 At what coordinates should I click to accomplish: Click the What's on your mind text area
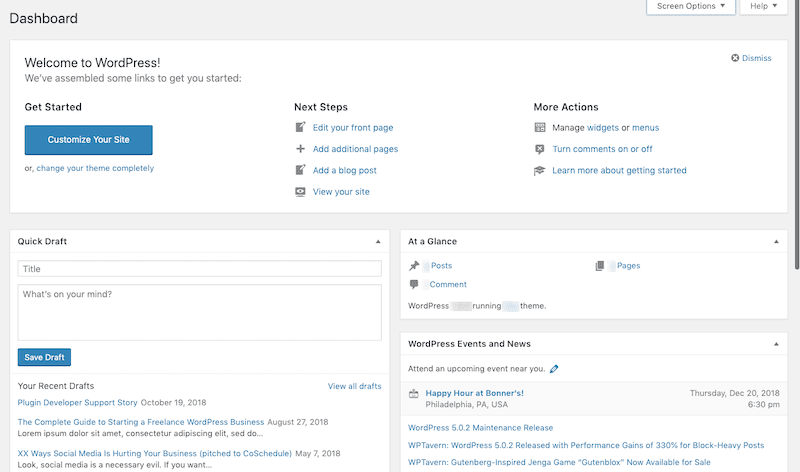[x=199, y=312]
